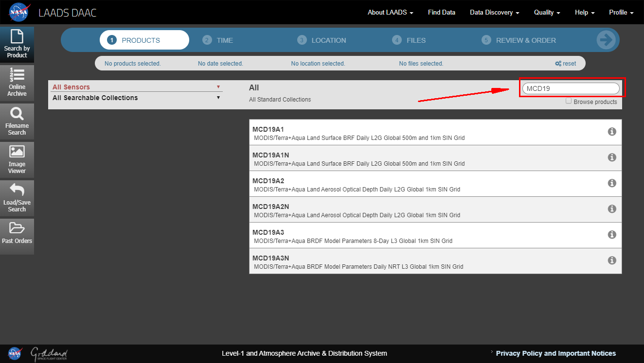Click the product search field containing MCD19

pyautogui.click(x=571, y=88)
